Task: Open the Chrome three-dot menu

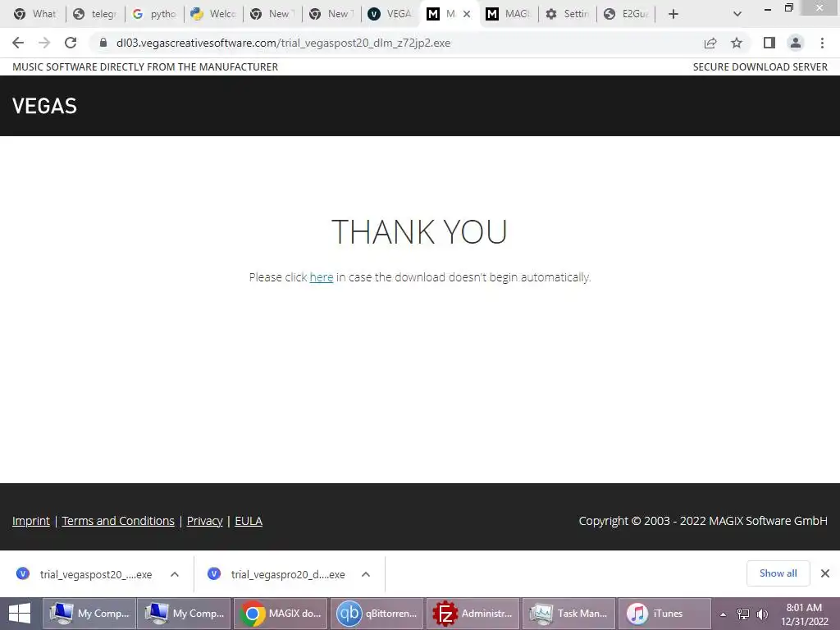Action: [822, 43]
